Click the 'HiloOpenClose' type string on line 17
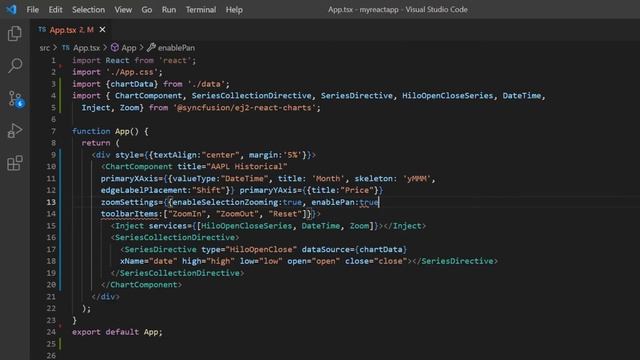The width and height of the screenshot is (640, 360). point(261,249)
